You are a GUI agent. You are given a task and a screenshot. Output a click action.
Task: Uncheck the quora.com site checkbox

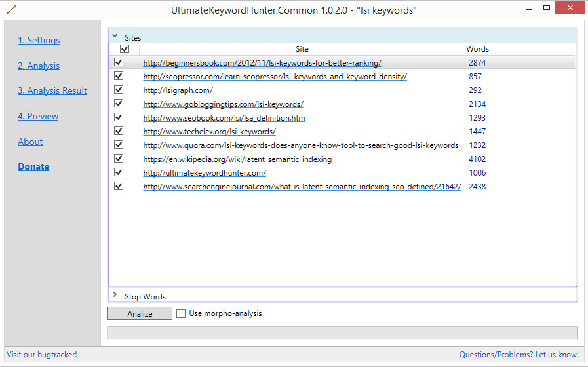(x=119, y=144)
